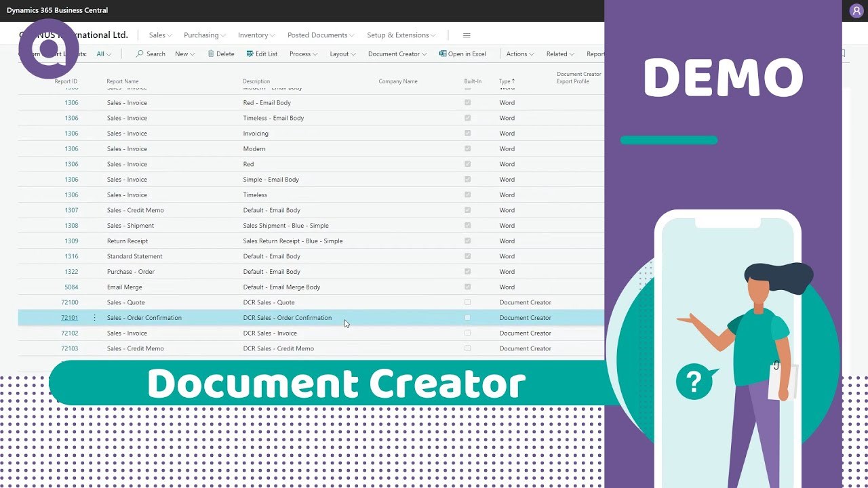Click the Open in Excel icon
Viewport: 868px width, 488px height.
[443, 54]
